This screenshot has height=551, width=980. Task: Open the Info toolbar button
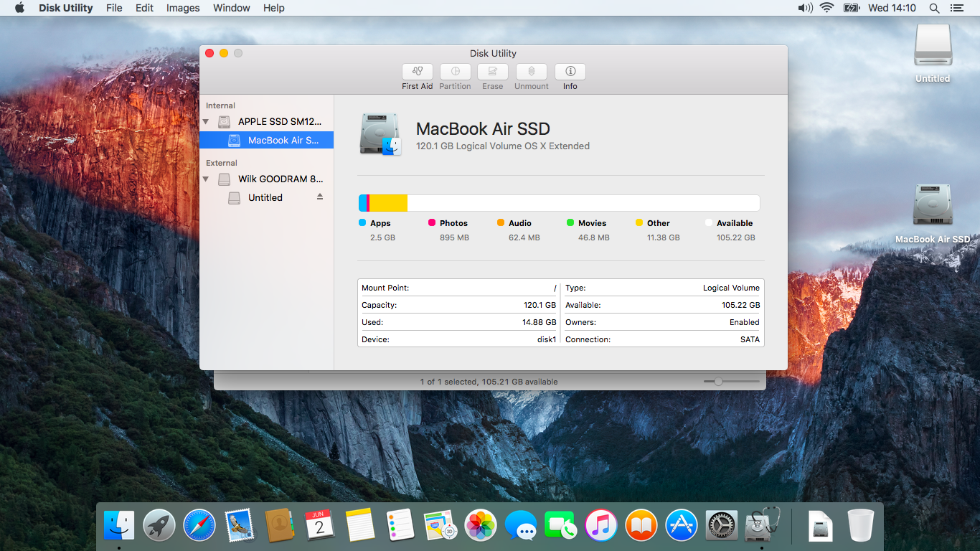point(570,72)
